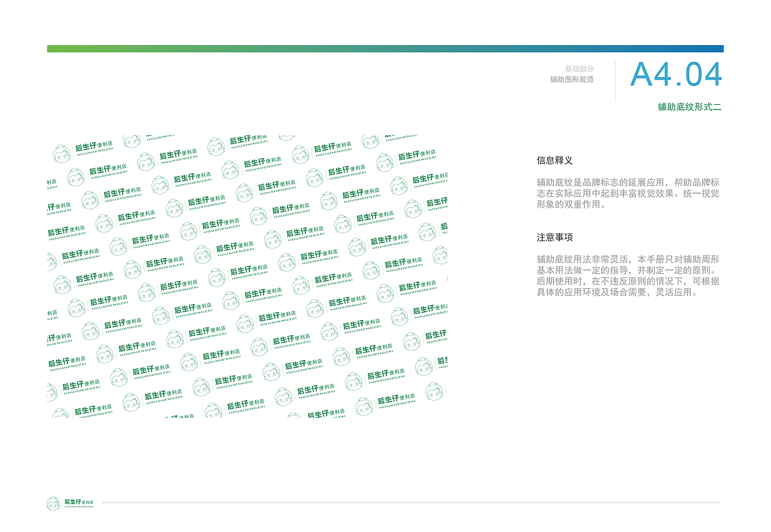Screen dimensions: 771x532
Task: Select the 信息释义 heading
Action: 555,161
